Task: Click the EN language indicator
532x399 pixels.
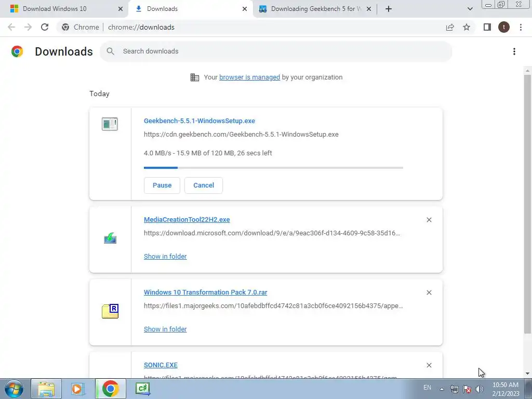Action: 427,388
